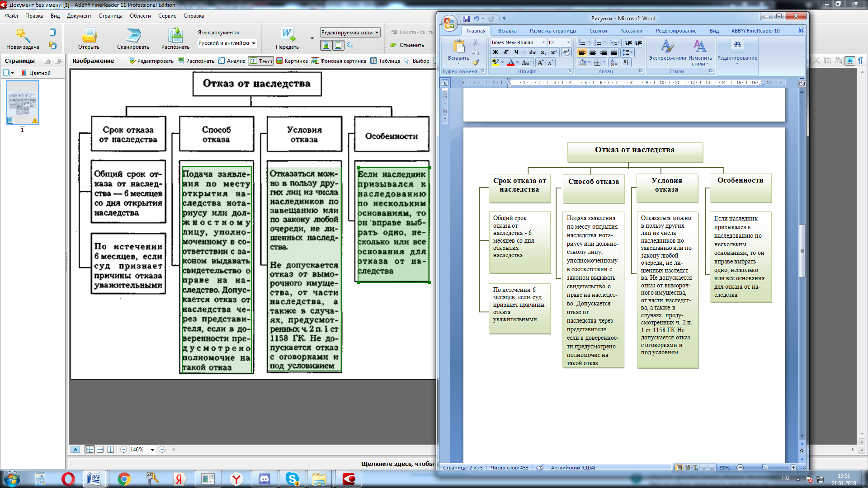Click the Save icon in Word quick access toolbar
The image size is (868, 488).
point(467,19)
